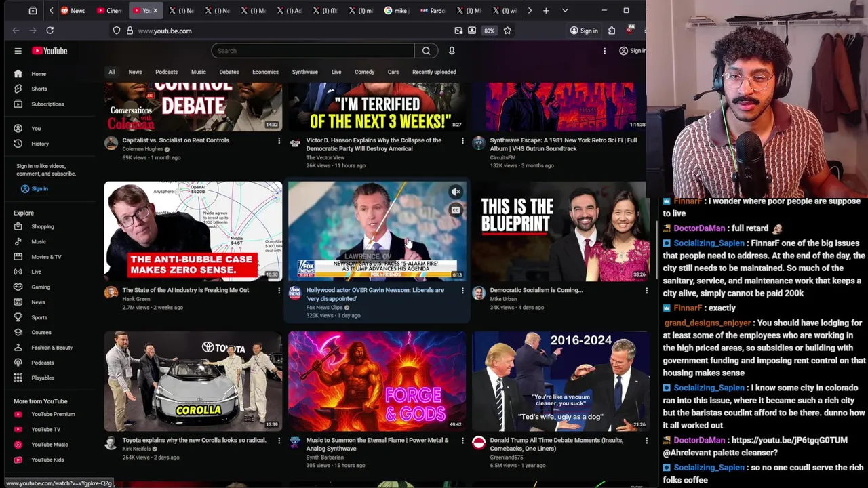The image size is (868, 488).
Task: Open options menu for Gavin Newsom video
Action: pos(462,291)
